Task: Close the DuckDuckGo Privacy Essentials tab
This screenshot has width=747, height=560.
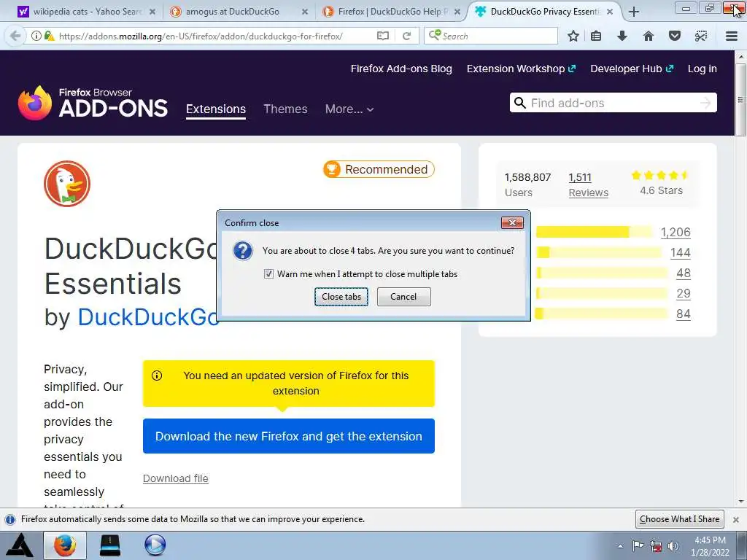Action: pos(610,12)
